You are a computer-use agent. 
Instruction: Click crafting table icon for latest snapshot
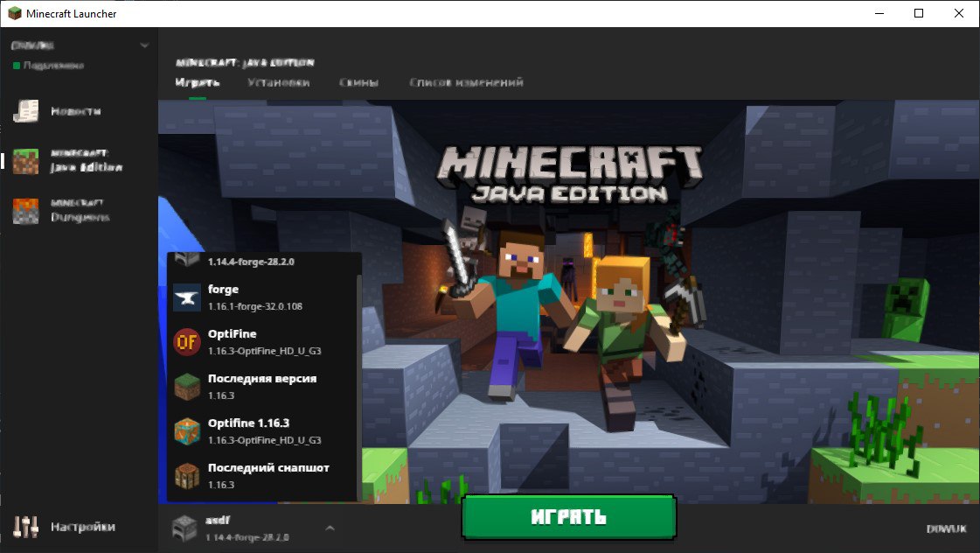(187, 475)
